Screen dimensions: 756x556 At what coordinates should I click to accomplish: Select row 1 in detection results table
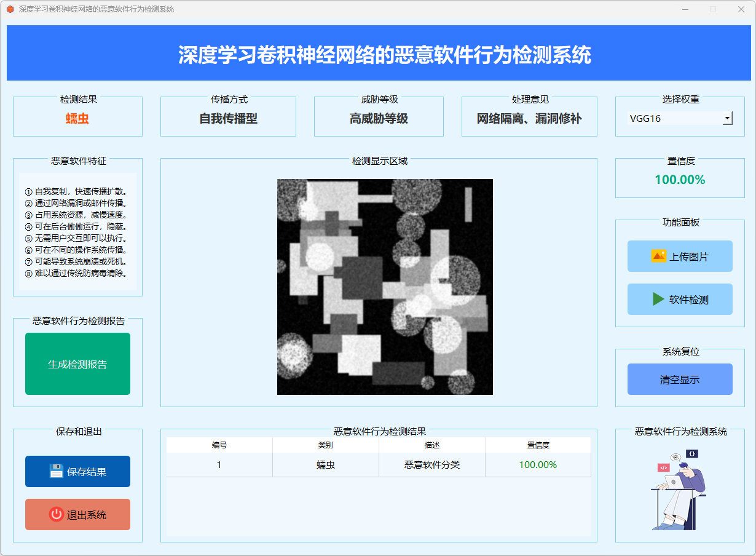click(219, 465)
